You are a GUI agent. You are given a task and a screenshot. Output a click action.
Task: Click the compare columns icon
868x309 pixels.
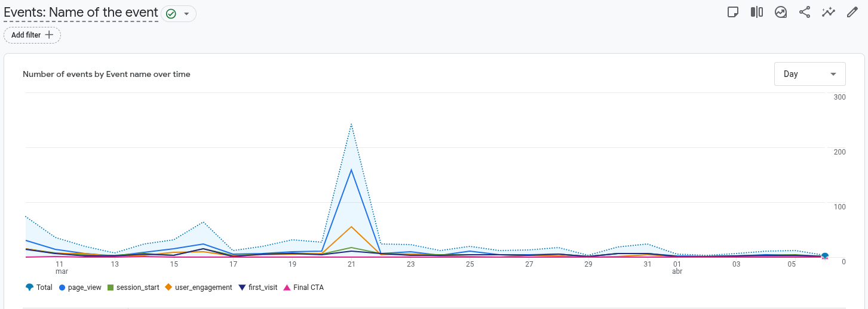(757, 13)
